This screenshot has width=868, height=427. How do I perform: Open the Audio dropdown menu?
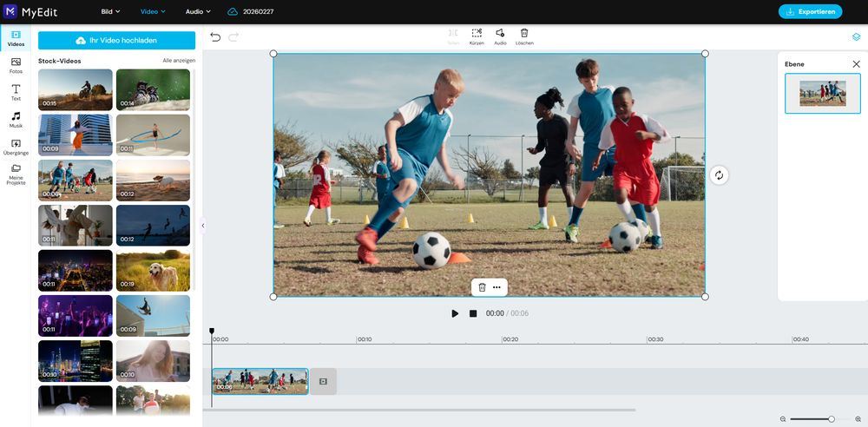tap(198, 11)
